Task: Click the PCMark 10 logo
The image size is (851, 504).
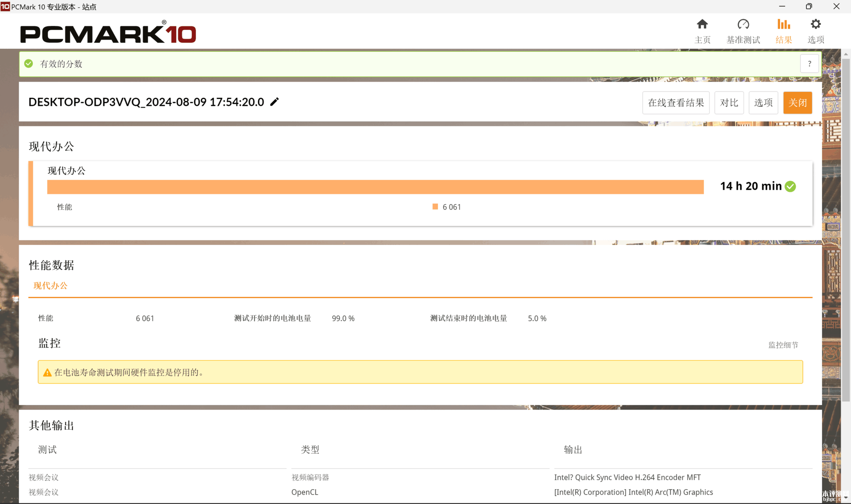Action: point(108,32)
